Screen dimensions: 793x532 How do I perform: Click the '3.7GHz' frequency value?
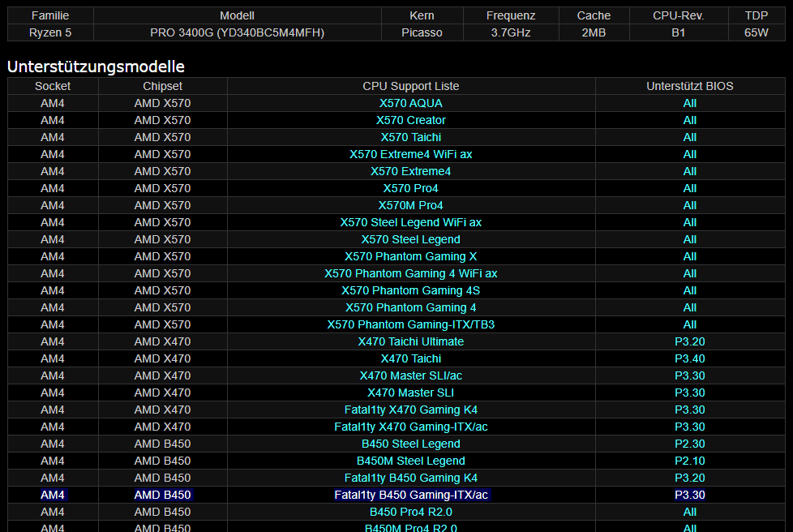(511, 33)
